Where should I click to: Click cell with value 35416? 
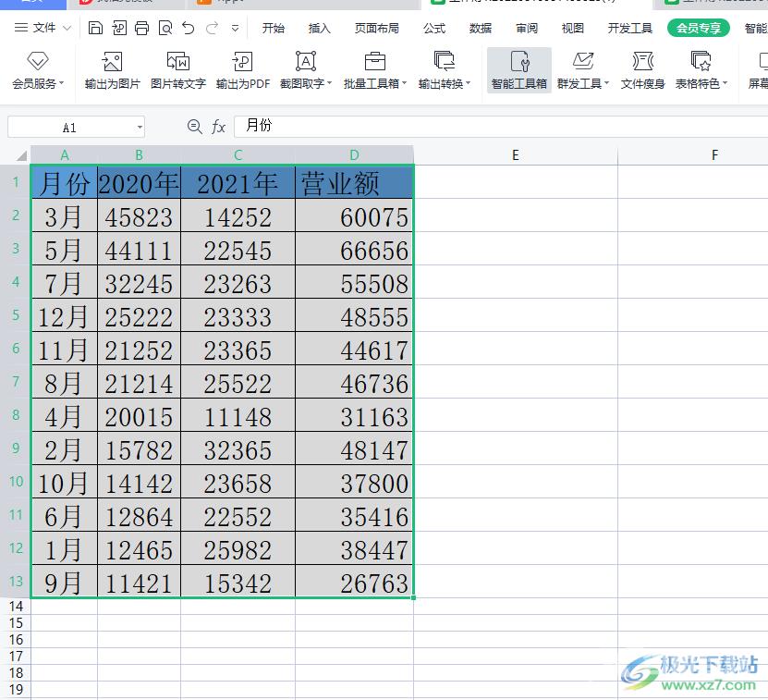tap(355, 515)
